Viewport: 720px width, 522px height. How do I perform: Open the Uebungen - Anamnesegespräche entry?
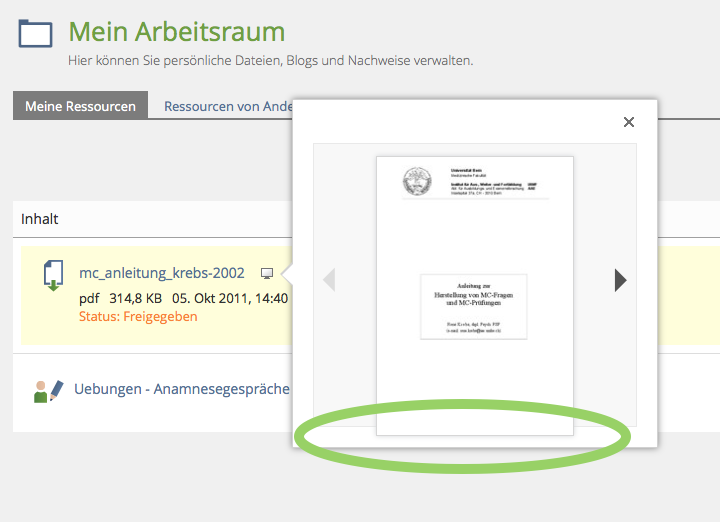pos(182,389)
